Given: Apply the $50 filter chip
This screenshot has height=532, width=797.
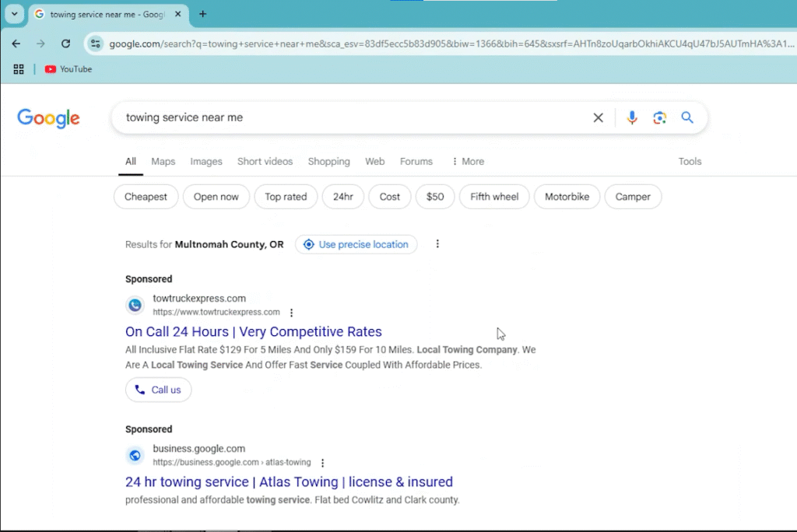Looking at the screenshot, I should click(x=435, y=197).
